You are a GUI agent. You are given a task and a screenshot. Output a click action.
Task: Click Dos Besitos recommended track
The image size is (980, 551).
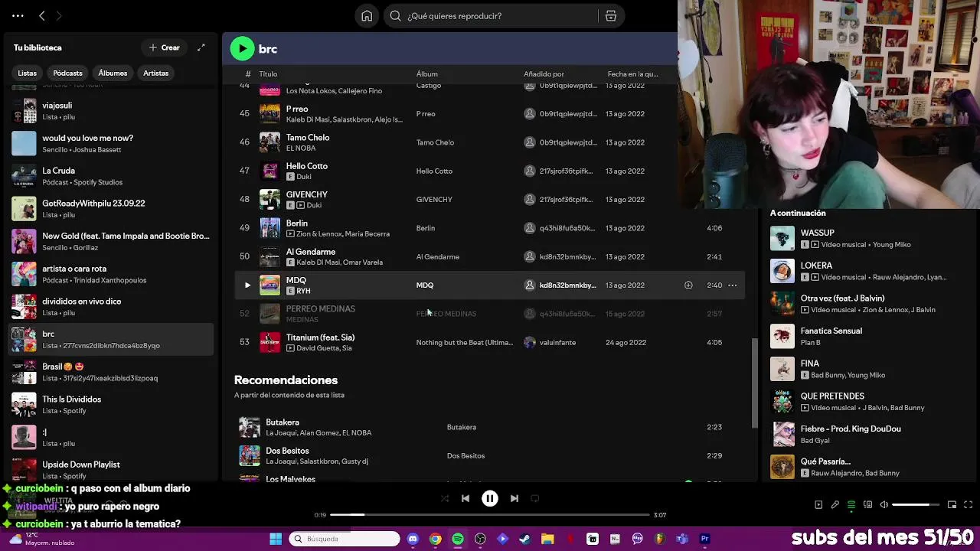(x=490, y=455)
